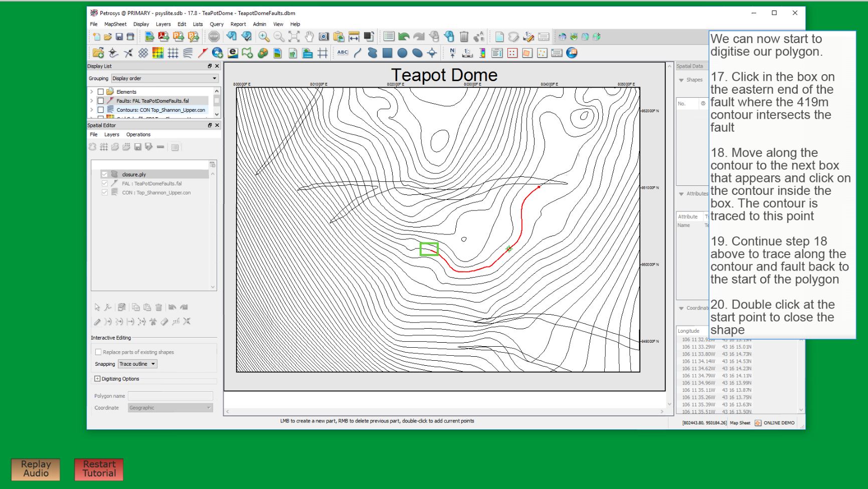This screenshot has width=868, height=489.
Task: Click the blue rectangle shape tool
Action: 387,53
